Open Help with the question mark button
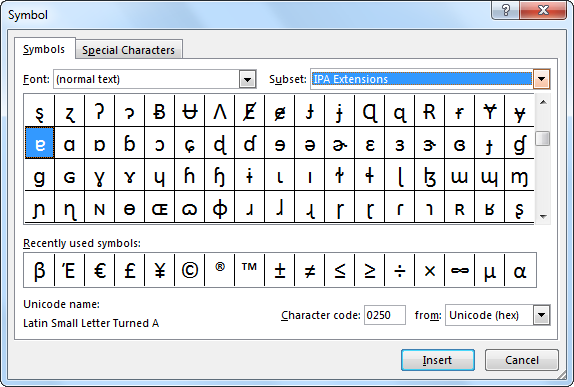Screen dimensions: 574x387 505,10
